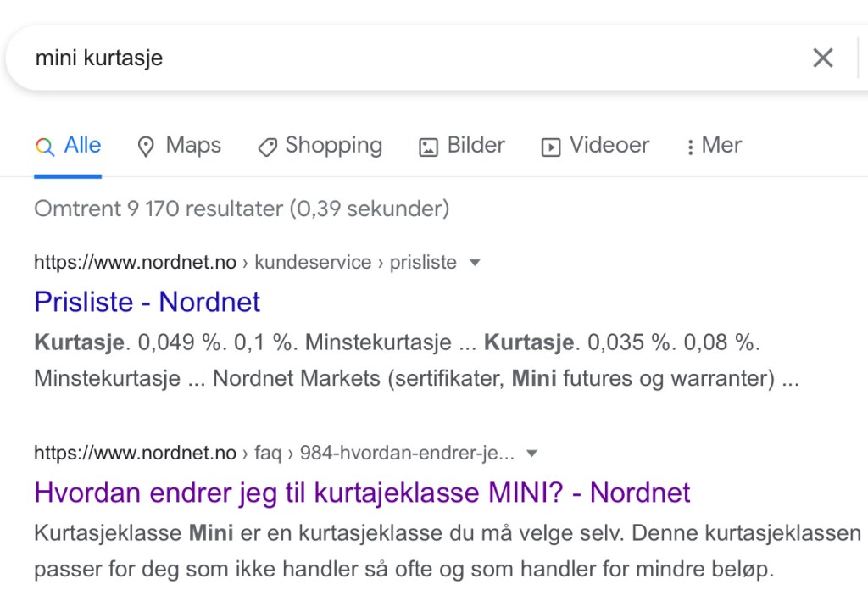Open Hvordan endrer jeg til kurtajeklasse MINI link

coord(362,493)
